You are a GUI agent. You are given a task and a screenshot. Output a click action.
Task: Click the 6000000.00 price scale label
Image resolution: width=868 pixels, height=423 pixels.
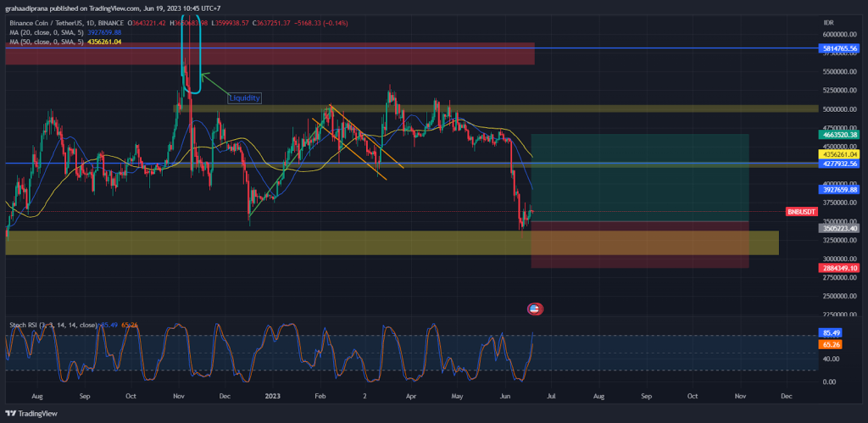click(842, 34)
